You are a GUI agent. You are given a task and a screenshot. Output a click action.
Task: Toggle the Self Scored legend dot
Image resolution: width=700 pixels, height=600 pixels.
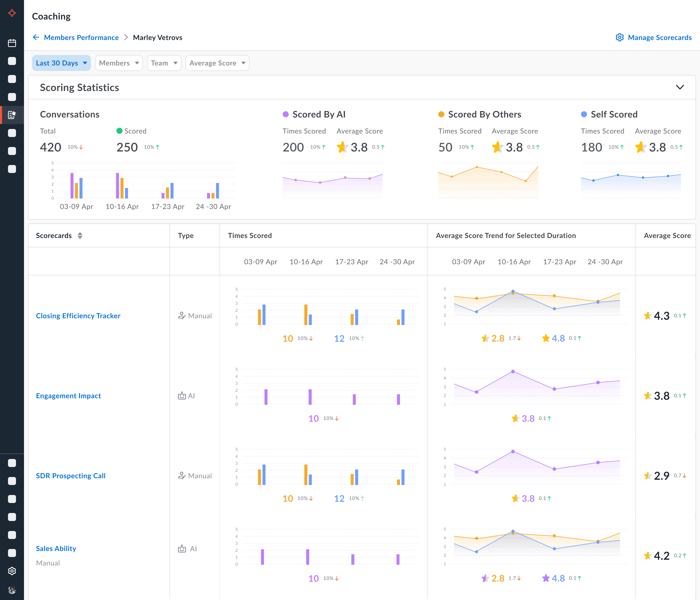[584, 114]
